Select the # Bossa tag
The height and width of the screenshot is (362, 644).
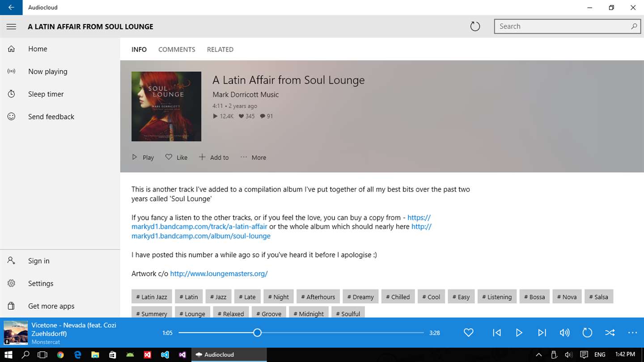point(534,297)
